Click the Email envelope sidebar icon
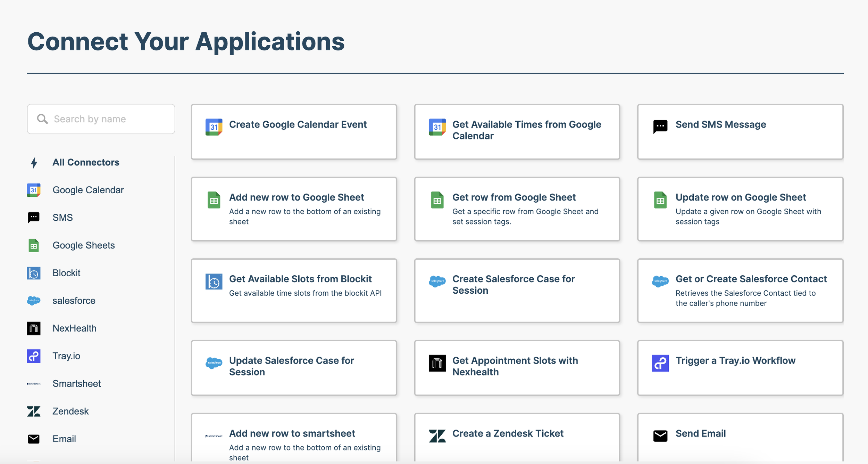The image size is (868, 464). coord(34,439)
